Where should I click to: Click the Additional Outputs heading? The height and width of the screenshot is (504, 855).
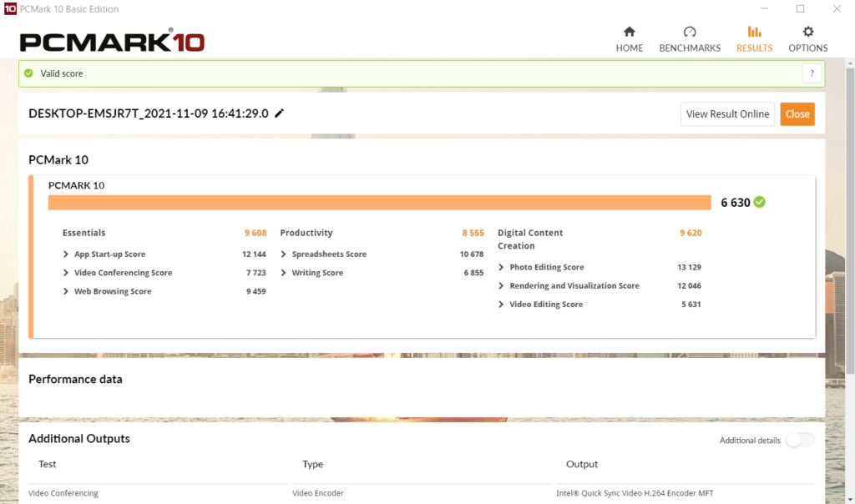[x=79, y=439]
